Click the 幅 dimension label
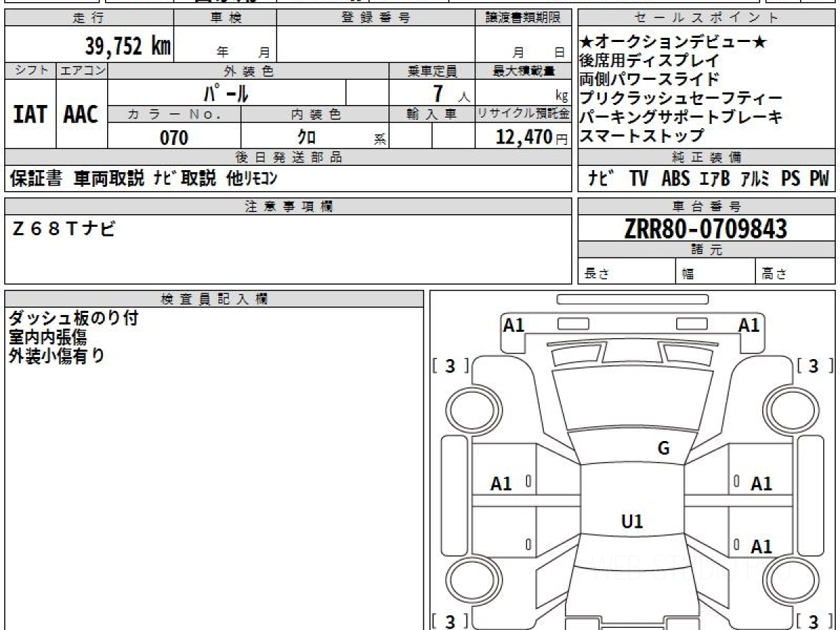The image size is (840, 630). pyautogui.click(x=689, y=274)
